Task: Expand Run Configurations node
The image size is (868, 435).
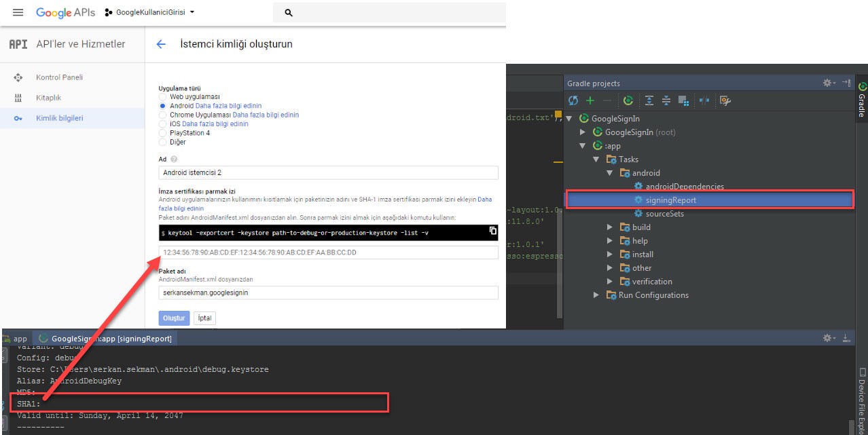Action: tap(596, 295)
